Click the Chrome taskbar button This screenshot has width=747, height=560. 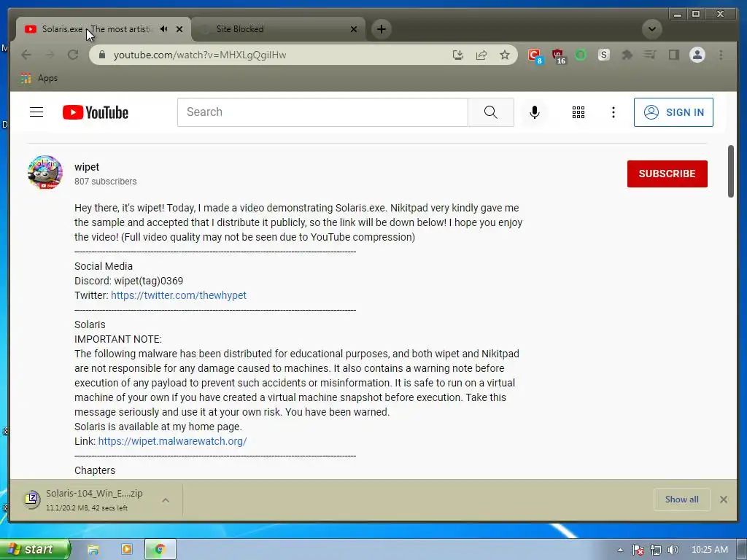pos(160,550)
